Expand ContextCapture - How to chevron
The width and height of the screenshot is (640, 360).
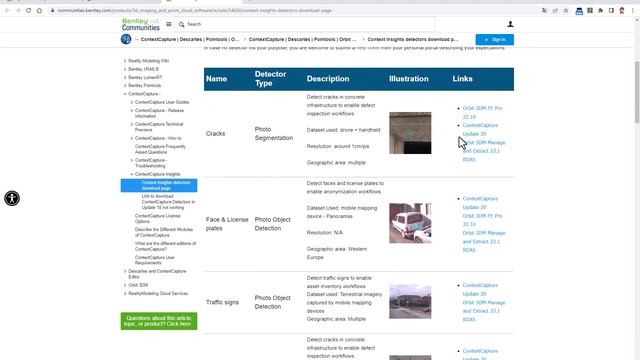(x=132, y=138)
